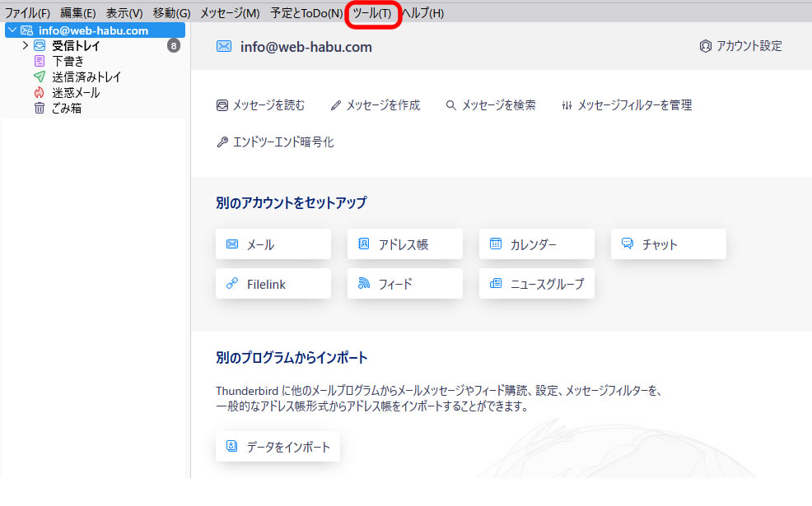Set up a Calendar (カレンダー)
The width and height of the screenshot is (812, 506).
pos(536,244)
